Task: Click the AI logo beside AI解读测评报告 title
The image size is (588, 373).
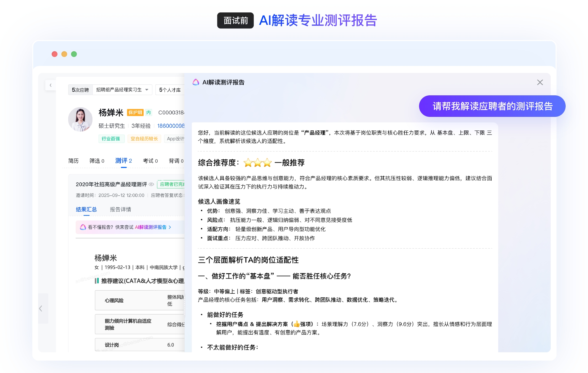Action: tap(196, 82)
